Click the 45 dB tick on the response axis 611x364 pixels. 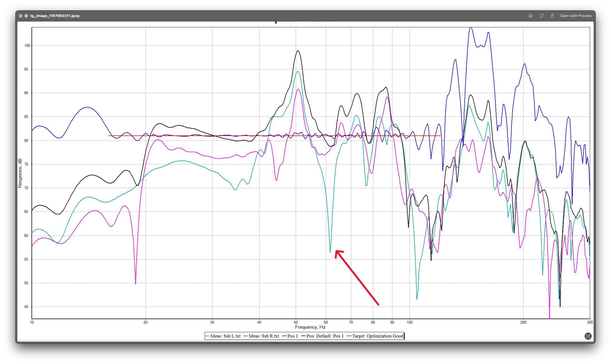tap(26, 307)
